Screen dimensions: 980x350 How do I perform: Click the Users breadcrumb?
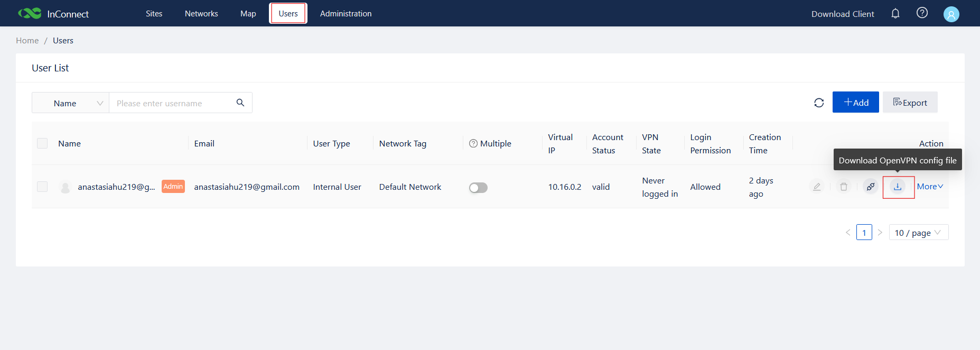click(x=63, y=40)
